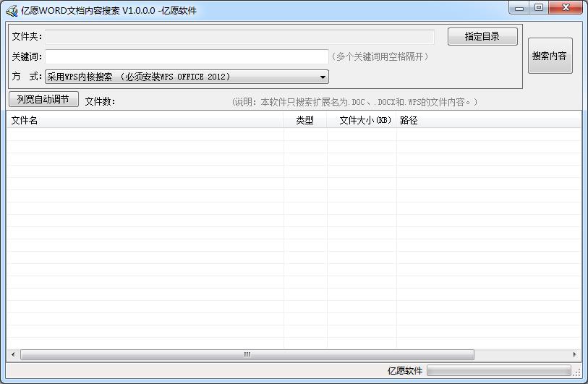Close the 亿愿WORD文档内容搜索 window
Screen dimensions: 588x384
(566, 8)
